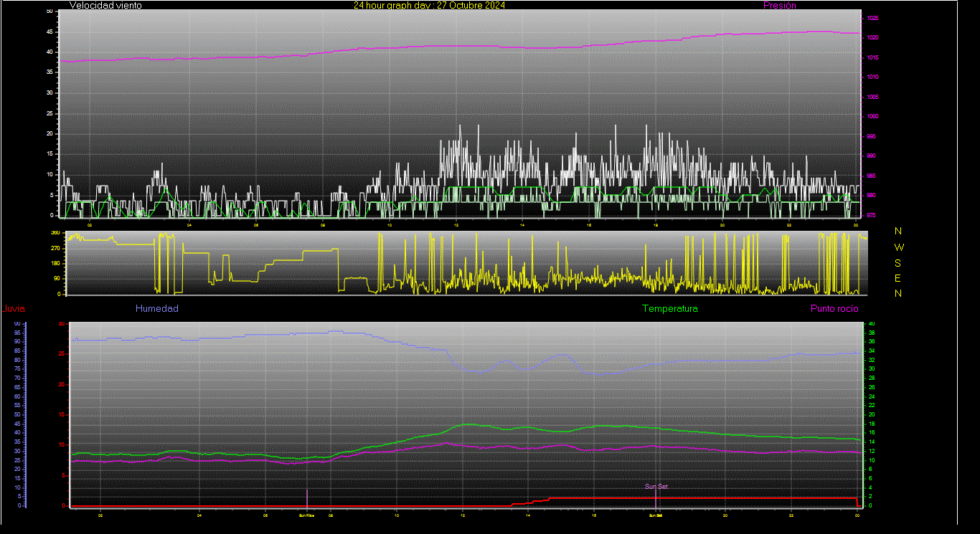
Task: Click the 'Velocidad viento' chart label
Action: (105, 5)
